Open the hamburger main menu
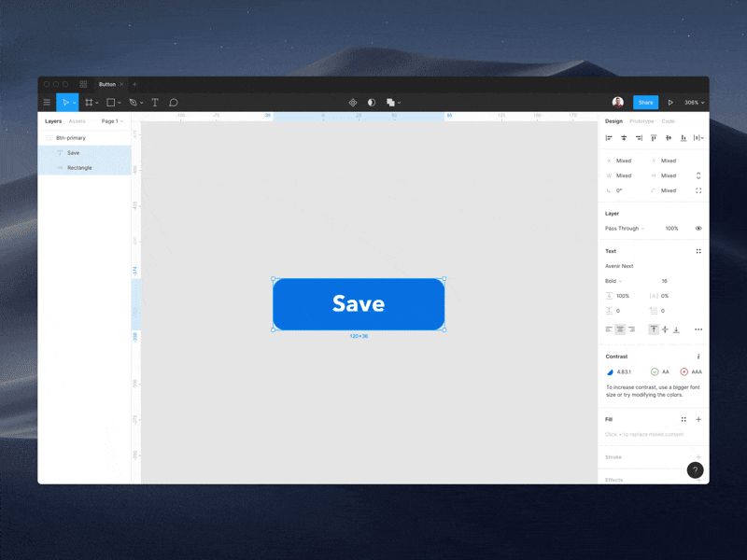 coord(47,103)
